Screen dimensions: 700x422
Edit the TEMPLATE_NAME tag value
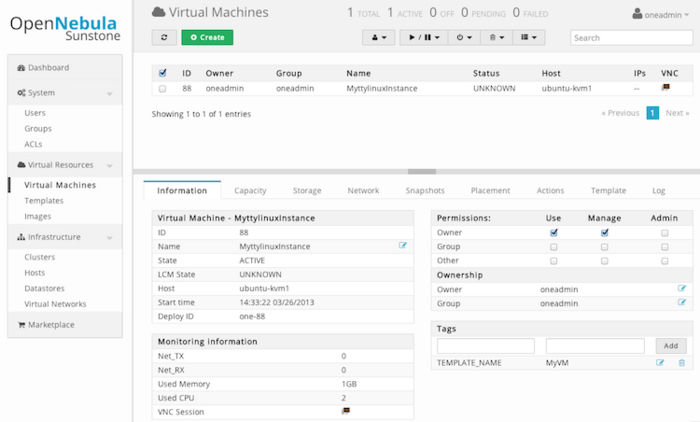point(660,362)
